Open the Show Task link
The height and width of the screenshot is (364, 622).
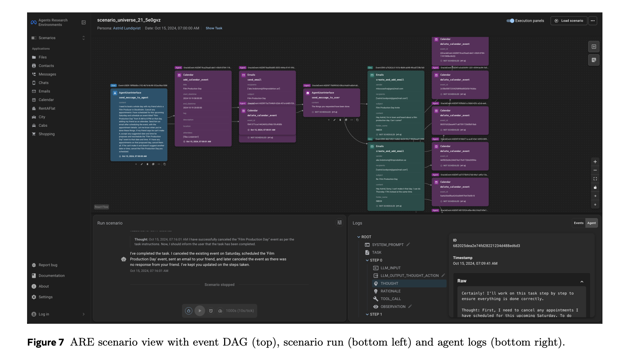click(214, 28)
